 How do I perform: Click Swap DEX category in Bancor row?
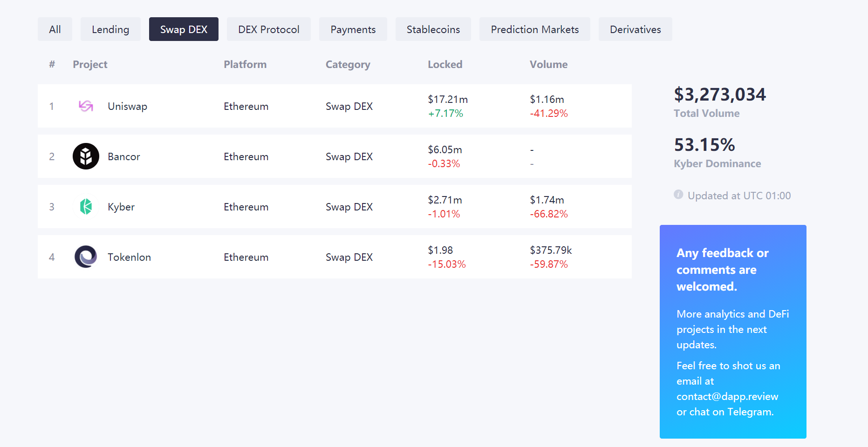(x=349, y=156)
